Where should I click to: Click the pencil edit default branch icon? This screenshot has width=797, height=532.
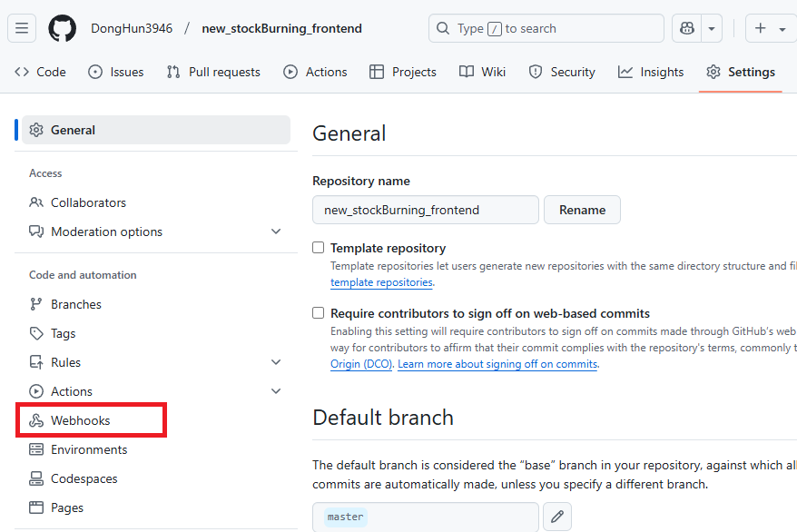coord(557,517)
